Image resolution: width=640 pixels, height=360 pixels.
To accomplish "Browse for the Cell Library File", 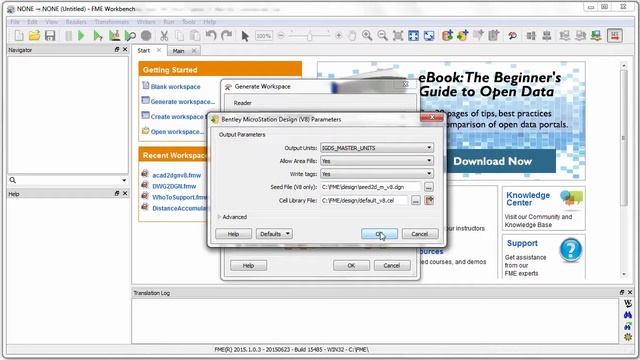I will (416, 200).
